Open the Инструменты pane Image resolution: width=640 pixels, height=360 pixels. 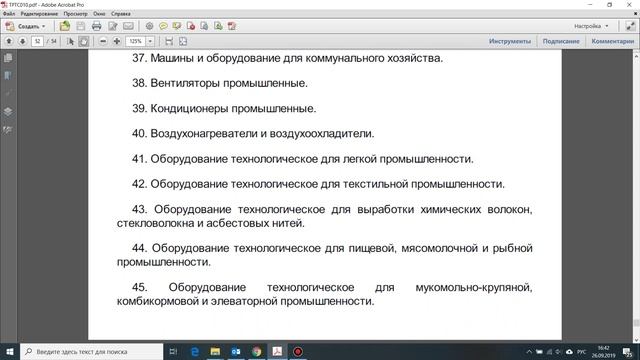tap(510, 41)
